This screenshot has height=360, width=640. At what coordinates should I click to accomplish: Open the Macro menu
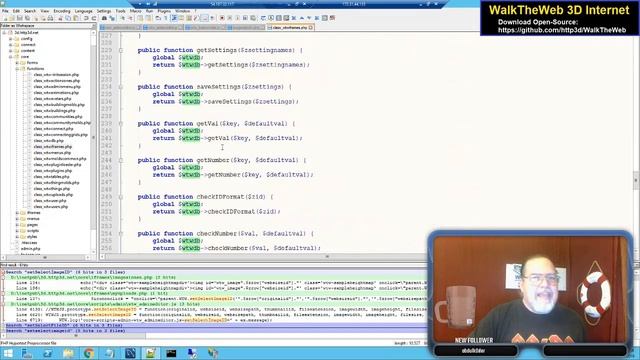tap(136, 11)
